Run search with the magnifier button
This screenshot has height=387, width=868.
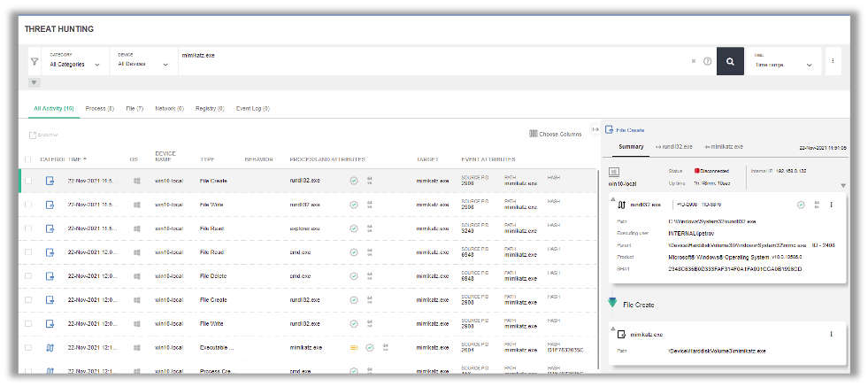[730, 61]
